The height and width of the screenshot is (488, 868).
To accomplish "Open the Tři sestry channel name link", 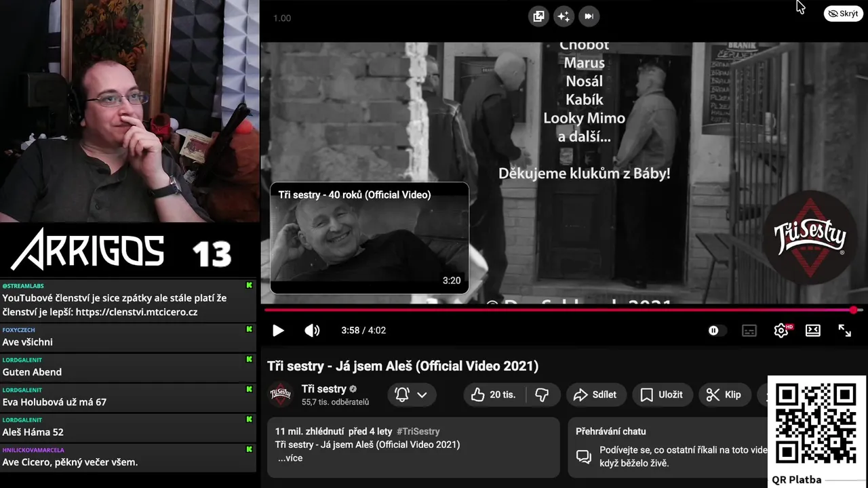I will 324,389.
